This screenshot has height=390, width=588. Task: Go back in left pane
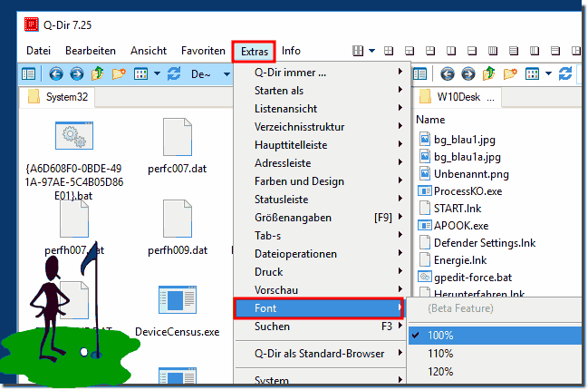click(x=56, y=73)
